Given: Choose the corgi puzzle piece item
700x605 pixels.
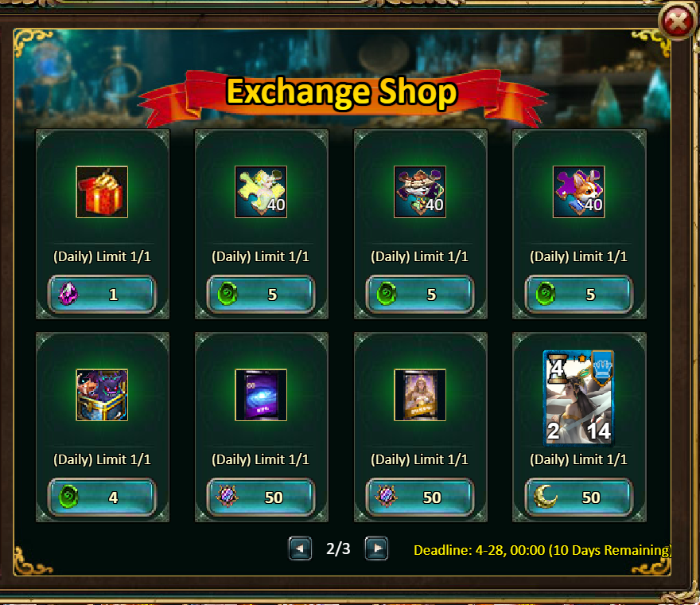Looking at the screenshot, I should point(578,192).
